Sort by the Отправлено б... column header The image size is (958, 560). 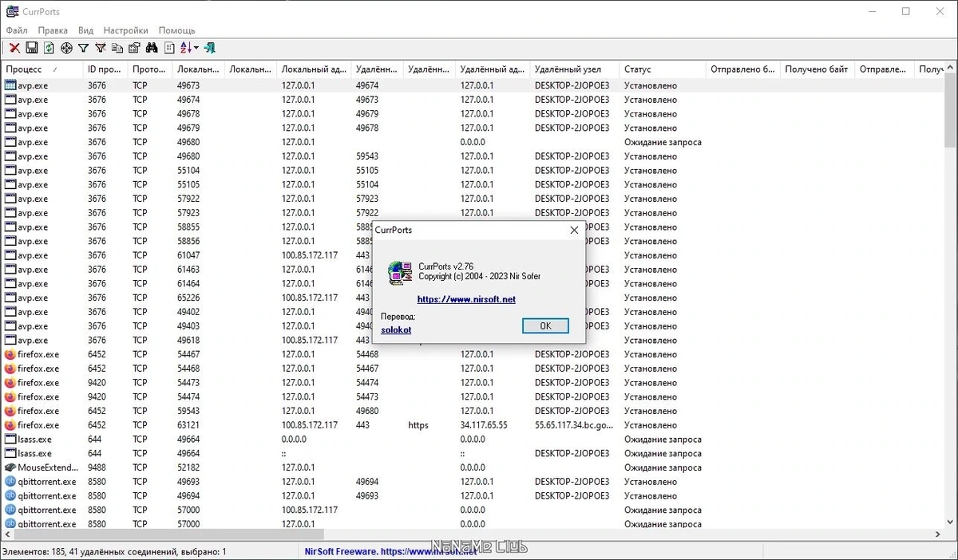click(742, 69)
